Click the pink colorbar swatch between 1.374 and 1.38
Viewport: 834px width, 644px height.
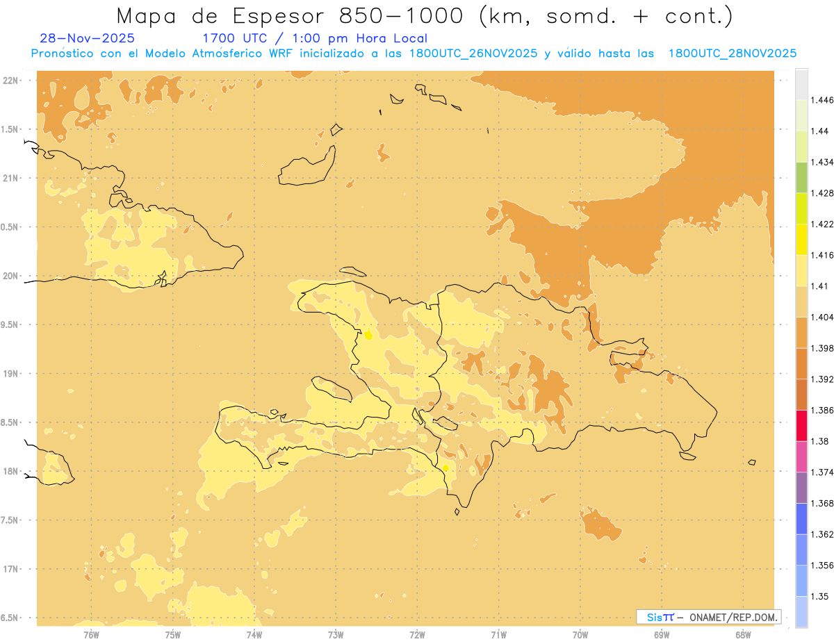point(801,456)
